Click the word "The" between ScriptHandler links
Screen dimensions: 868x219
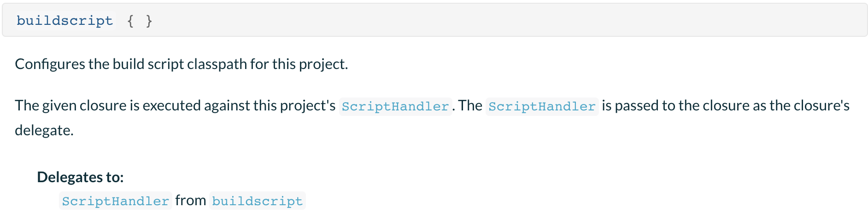[470, 105]
